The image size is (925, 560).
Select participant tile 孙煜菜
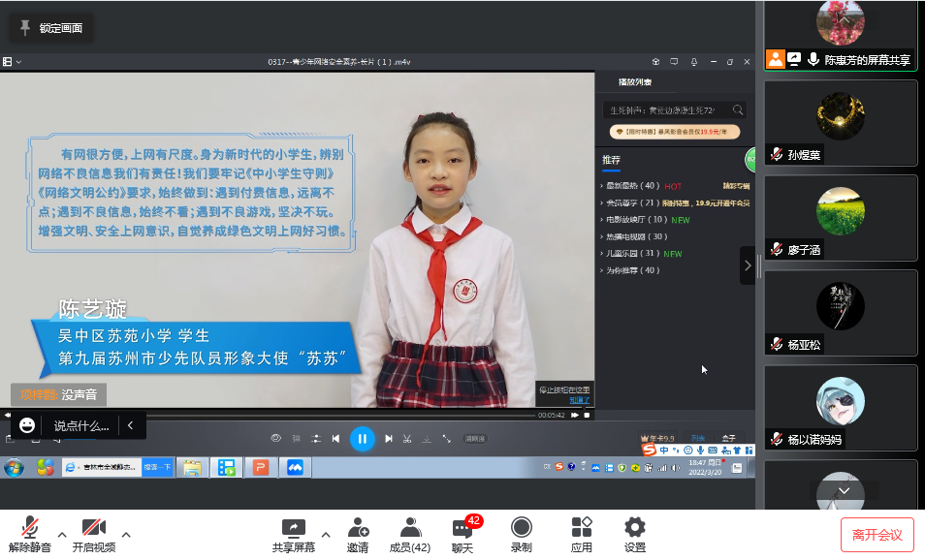click(x=841, y=123)
